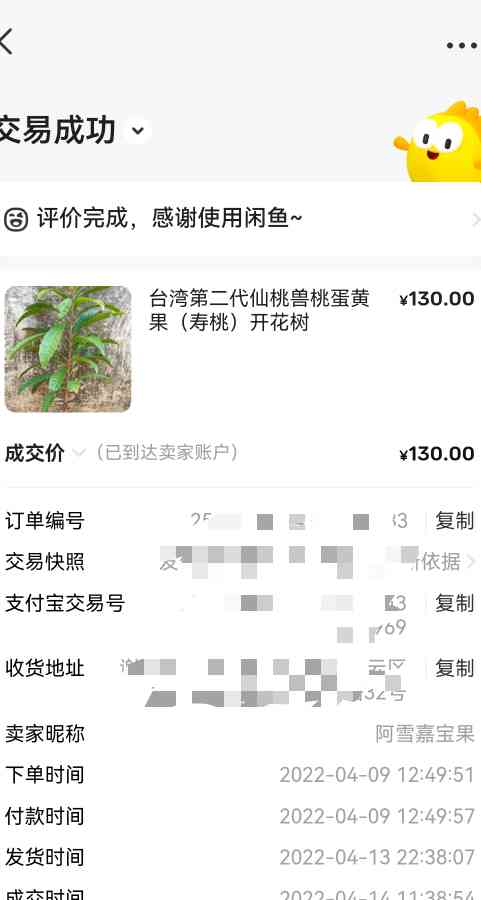This screenshot has height=900, width=481.
Task: Tap the 评价完成，感谢使用闲鱼 message
Action: pyautogui.click(x=170, y=218)
